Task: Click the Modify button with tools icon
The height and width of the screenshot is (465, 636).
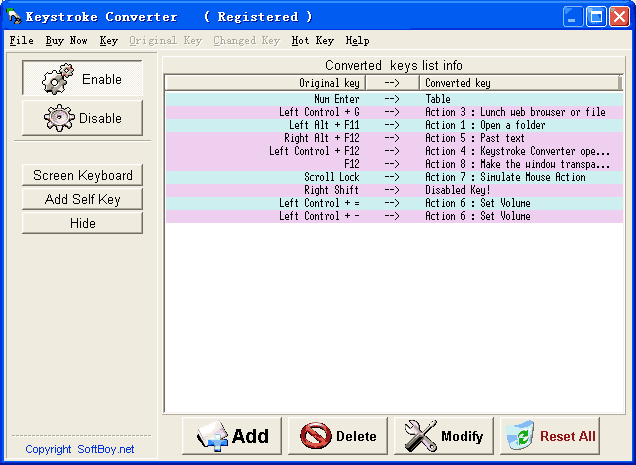Action: coord(443,436)
